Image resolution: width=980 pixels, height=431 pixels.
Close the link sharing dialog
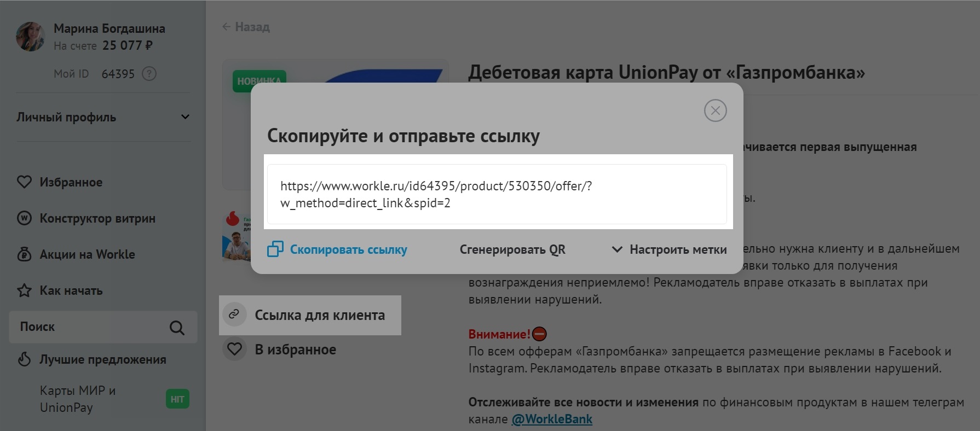(x=715, y=110)
